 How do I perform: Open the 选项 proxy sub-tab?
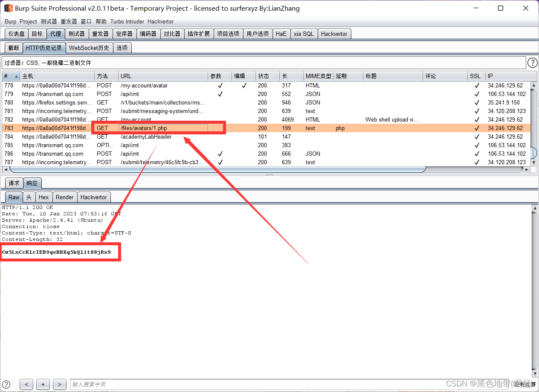(x=122, y=48)
